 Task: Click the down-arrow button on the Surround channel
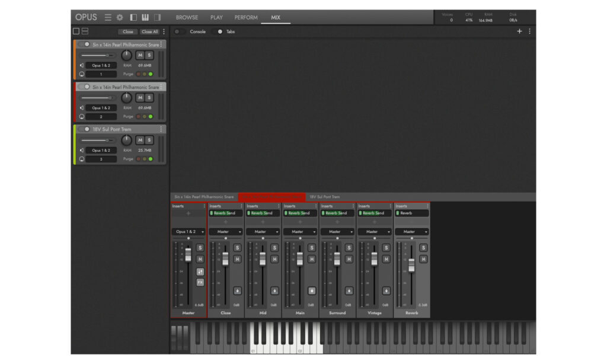349,291
